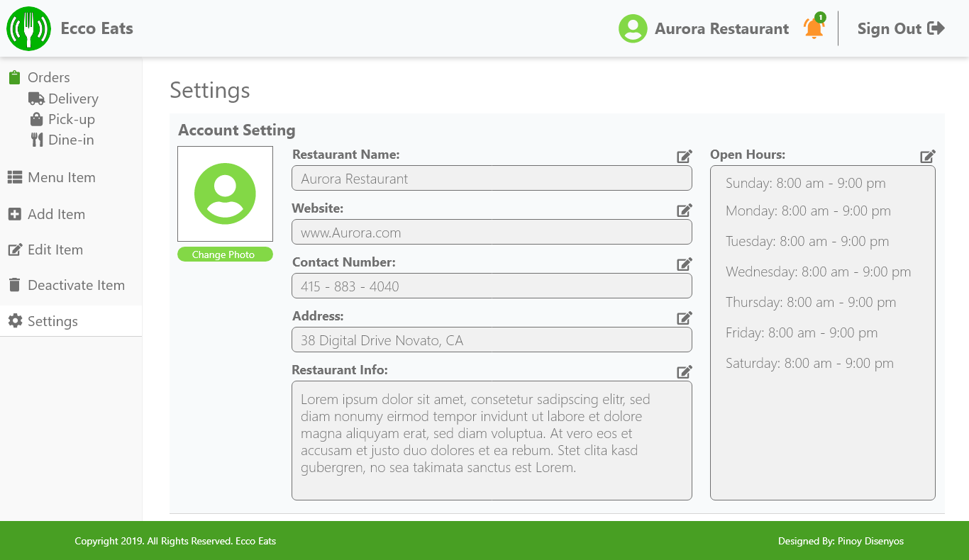The height and width of the screenshot is (560, 969).
Task: Click the edit icon beside Website
Action: click(x=684, y=211)
